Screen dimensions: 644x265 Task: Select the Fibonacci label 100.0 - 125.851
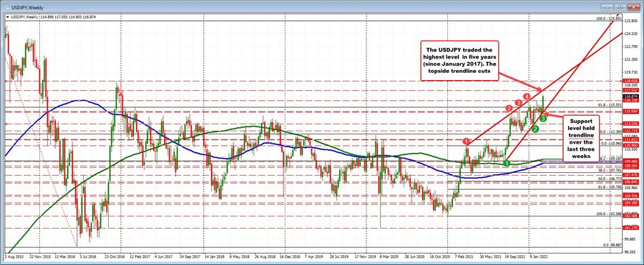(x=609, y=19)
